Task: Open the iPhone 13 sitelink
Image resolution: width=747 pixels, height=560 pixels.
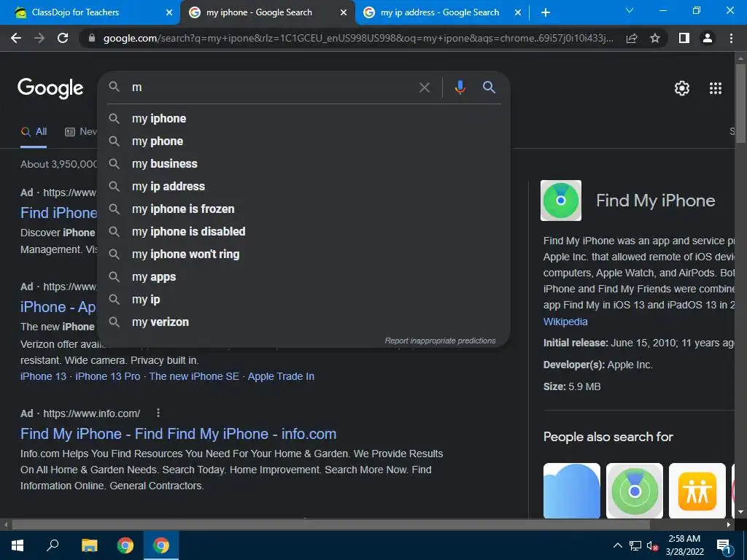Action: tap(43, 377)
